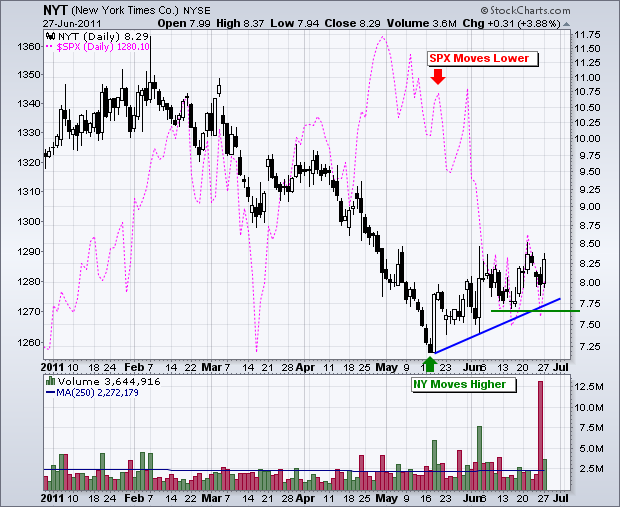
Task: Click the 8.50 right price axis label
Action: (589, 244)
